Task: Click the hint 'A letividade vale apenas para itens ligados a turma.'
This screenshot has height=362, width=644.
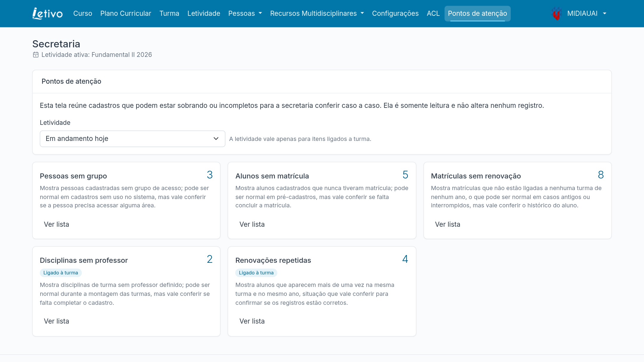Action: click(x=300, y=139)
